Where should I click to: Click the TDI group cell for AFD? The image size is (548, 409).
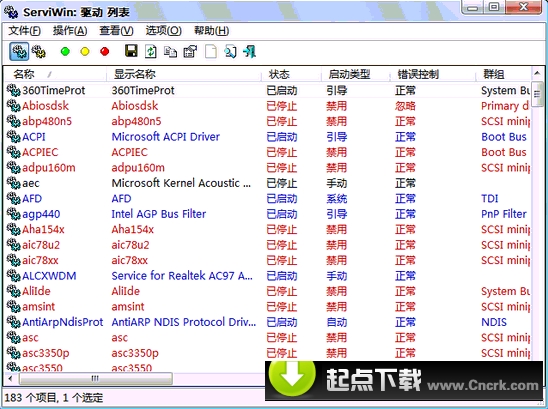coord(489,198)
